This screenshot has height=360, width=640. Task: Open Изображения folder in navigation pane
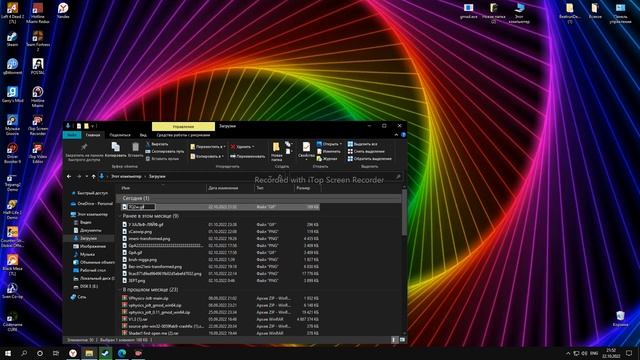(90, 246)
